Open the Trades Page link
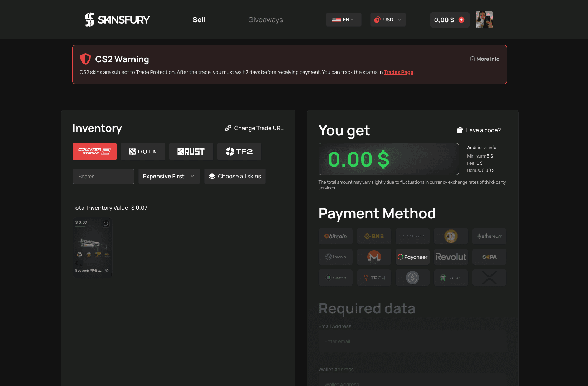 click(x=398, y=72)
